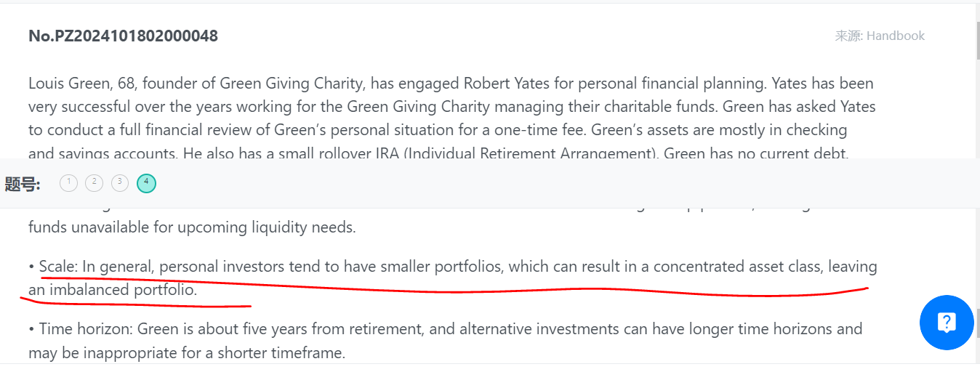Click the "题号:" label
Viewport: 980px width, 372px height.
(x=23, y=184)
